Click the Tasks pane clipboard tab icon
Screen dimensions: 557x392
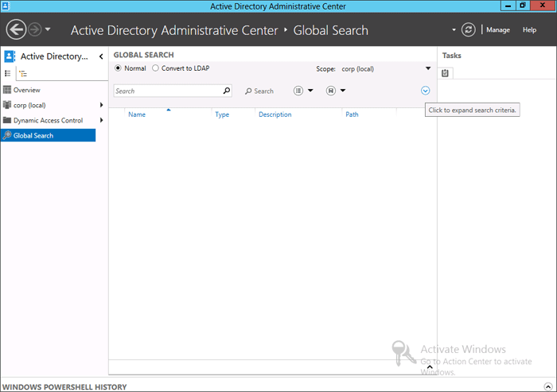tap(445, 73)
